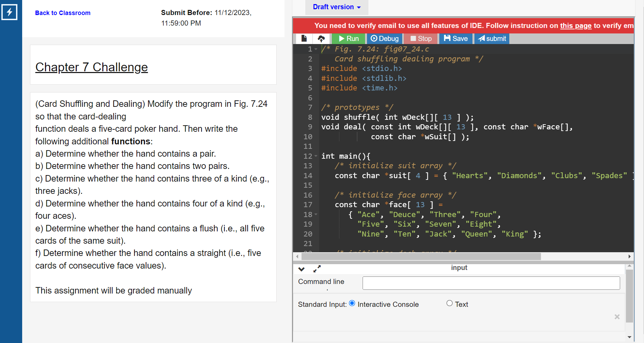The height and width of the screenshot is (343, 644).
Task: Collapse the input panel with chevron icon
Action: pyautogui.click(x=302, y=269)
